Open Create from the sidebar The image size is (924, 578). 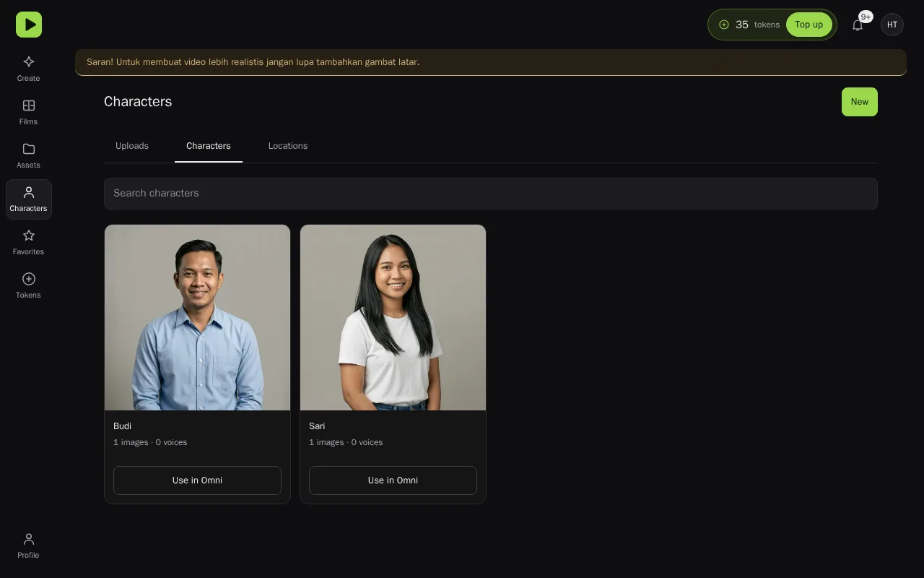[x=29, y=69]
